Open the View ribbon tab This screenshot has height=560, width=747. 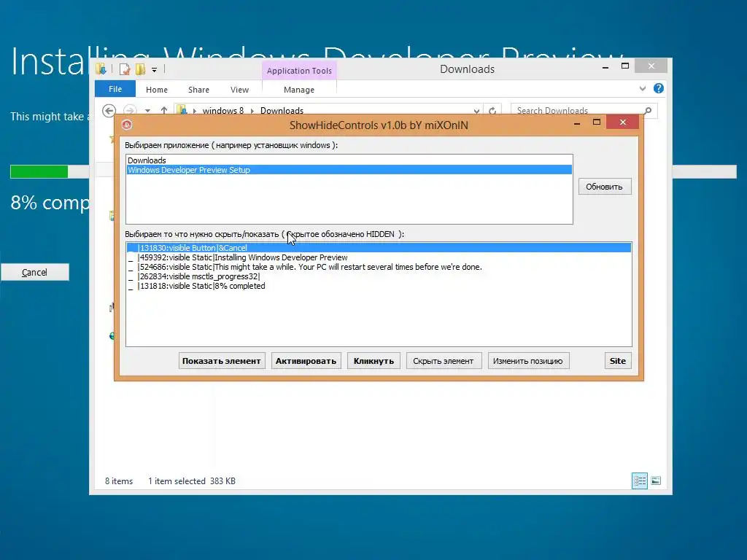pos(239,90)
